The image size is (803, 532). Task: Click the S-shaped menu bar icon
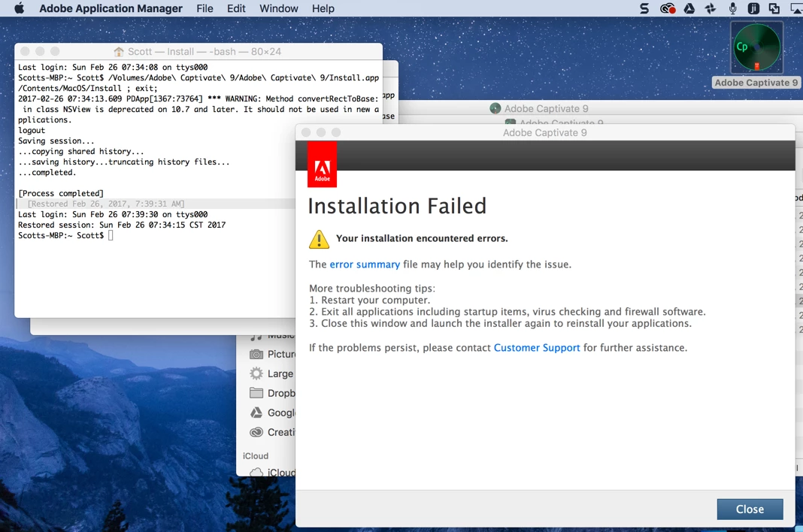[x=644, y=8]
